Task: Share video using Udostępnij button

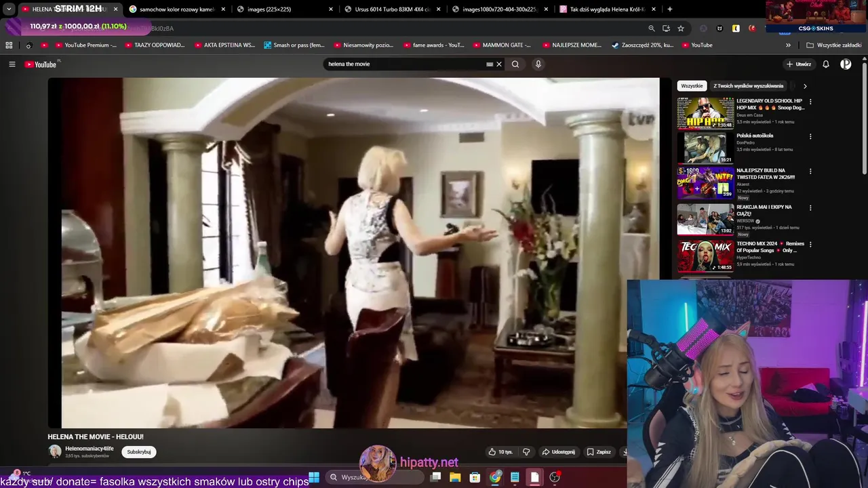Action: [559, 452]
